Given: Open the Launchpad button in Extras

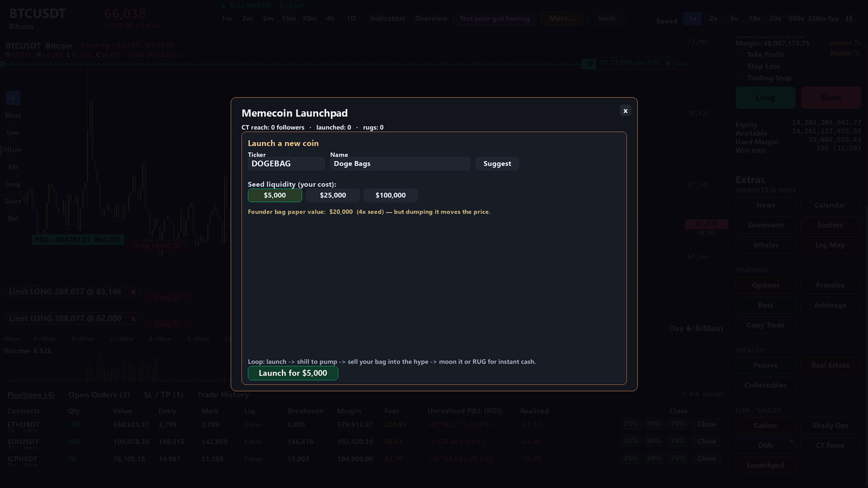Looking at the screenshot, I should (x=766, y=465).
